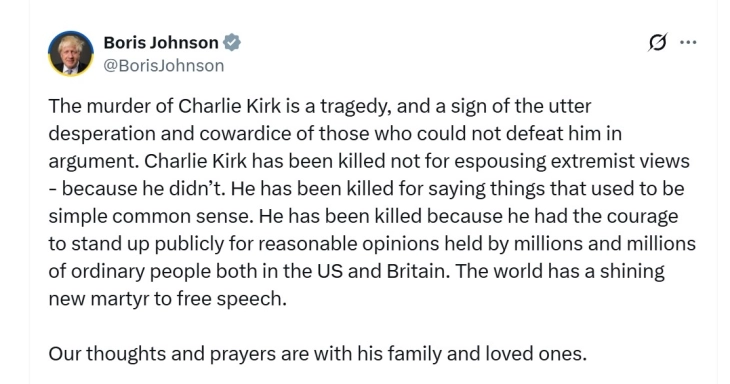
Task: Click the closing "Our thoughts and prayers" sentence
Action: coord(318,354)
